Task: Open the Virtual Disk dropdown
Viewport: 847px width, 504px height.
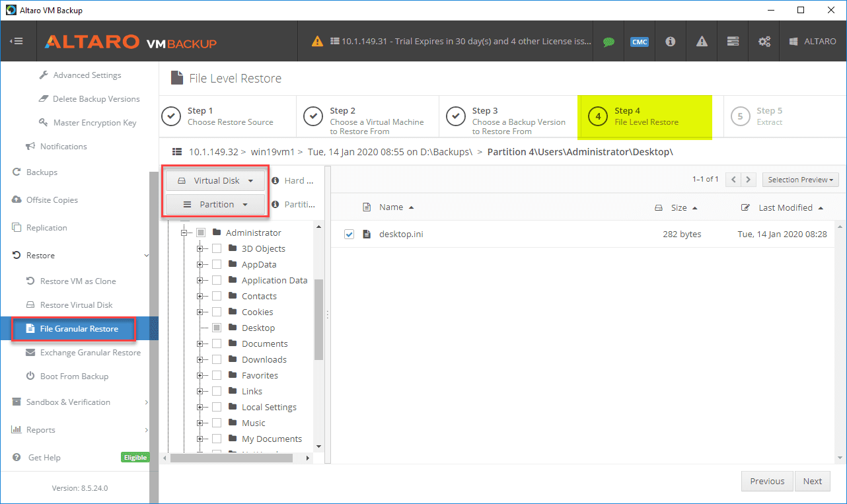Action: (x=215, y=180)
